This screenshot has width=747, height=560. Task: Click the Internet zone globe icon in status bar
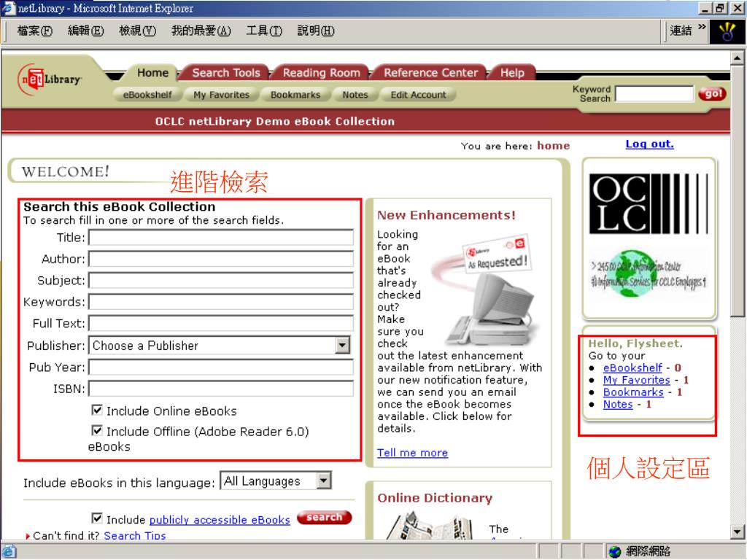click(615, 551)
